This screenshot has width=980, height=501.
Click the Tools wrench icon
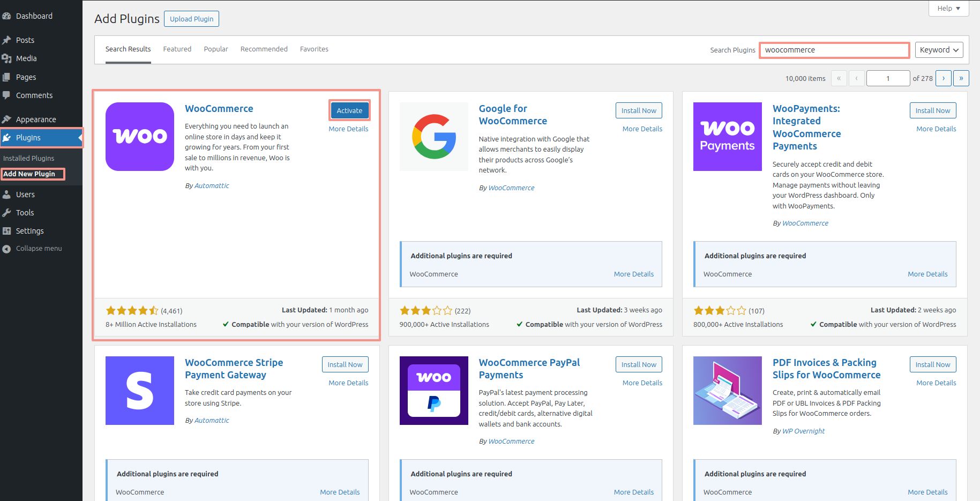6,213
